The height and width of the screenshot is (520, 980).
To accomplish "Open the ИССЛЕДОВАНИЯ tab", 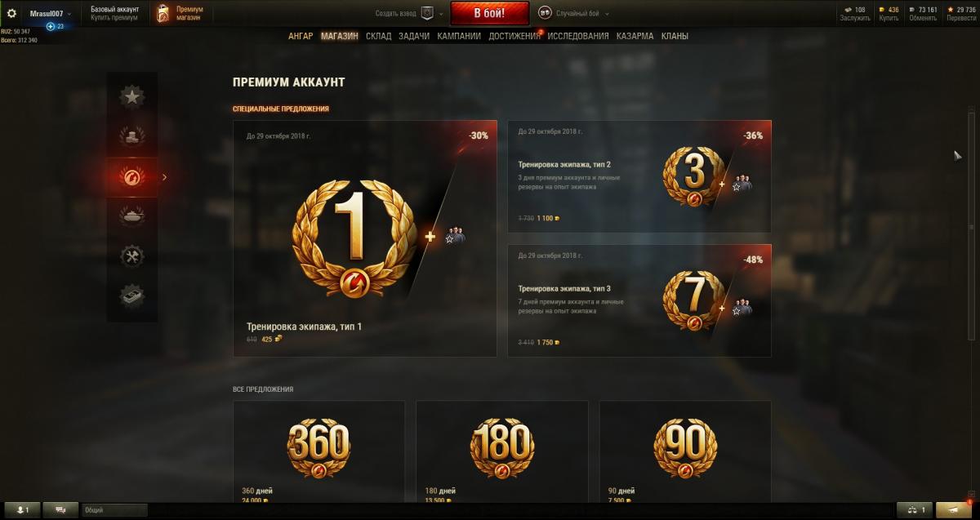I will (578, 37).
